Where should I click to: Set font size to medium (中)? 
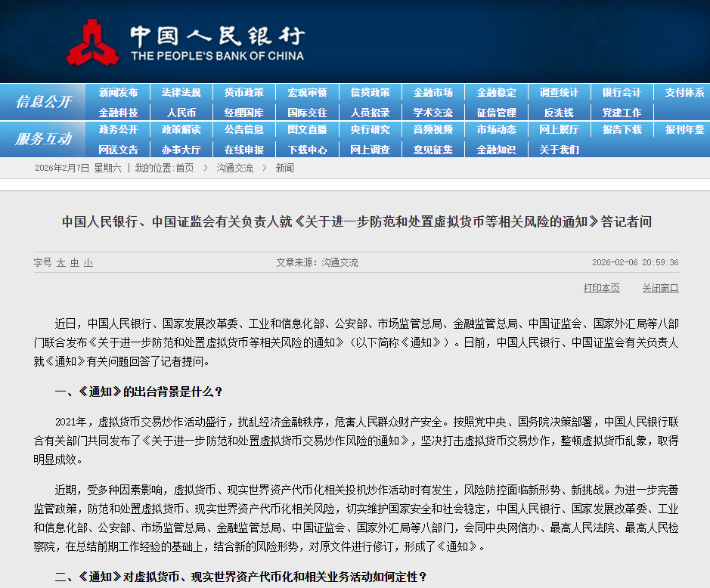pyautogui.click(x=74, y=262)
